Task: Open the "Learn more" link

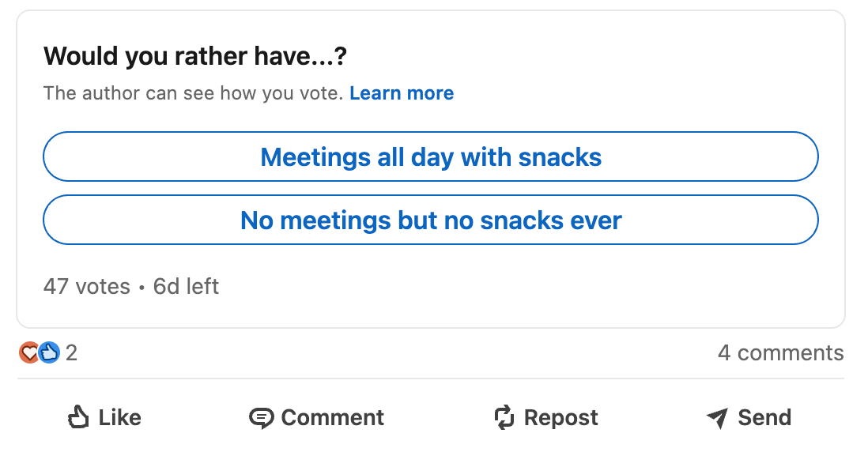Action: (402, 93)
